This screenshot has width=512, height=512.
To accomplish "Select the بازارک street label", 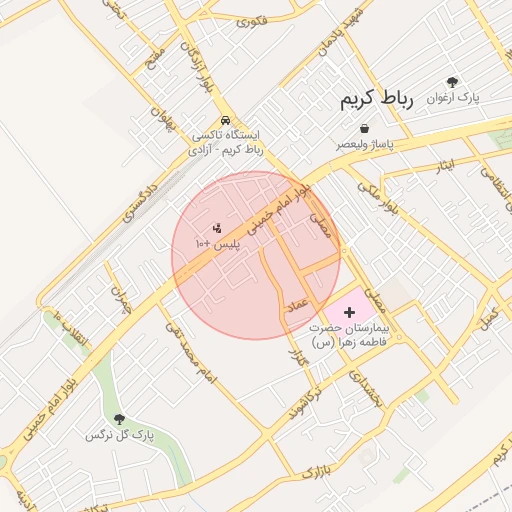I will point(317,472).
